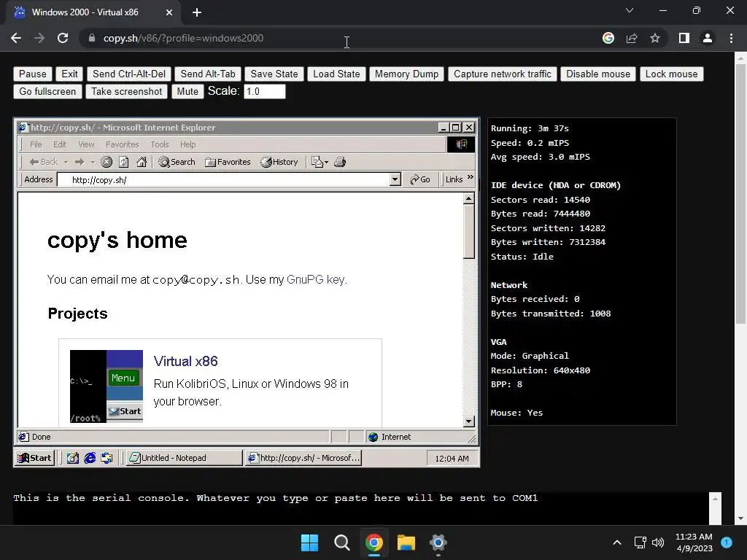Open the View menu in Internet Explorer

tap(86, 144)
